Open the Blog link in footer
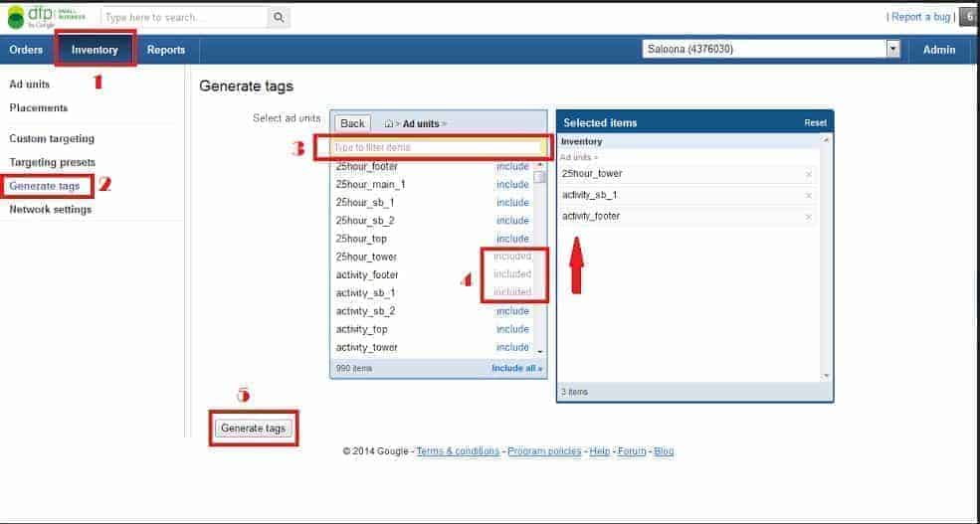 [x=664, y=451]
